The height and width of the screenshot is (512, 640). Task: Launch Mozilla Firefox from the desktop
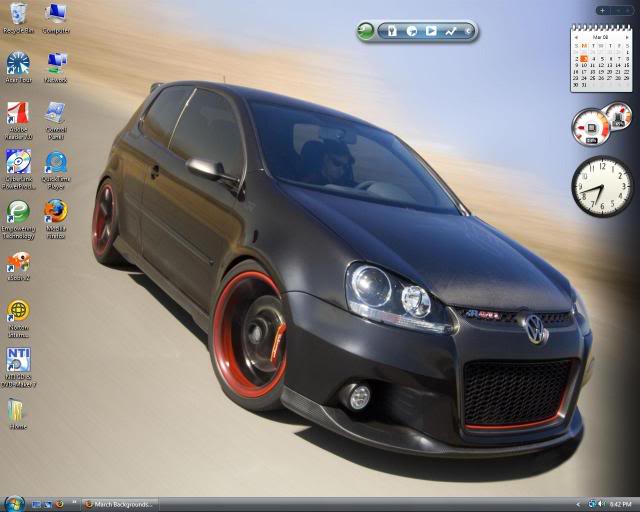pos(56,218)
